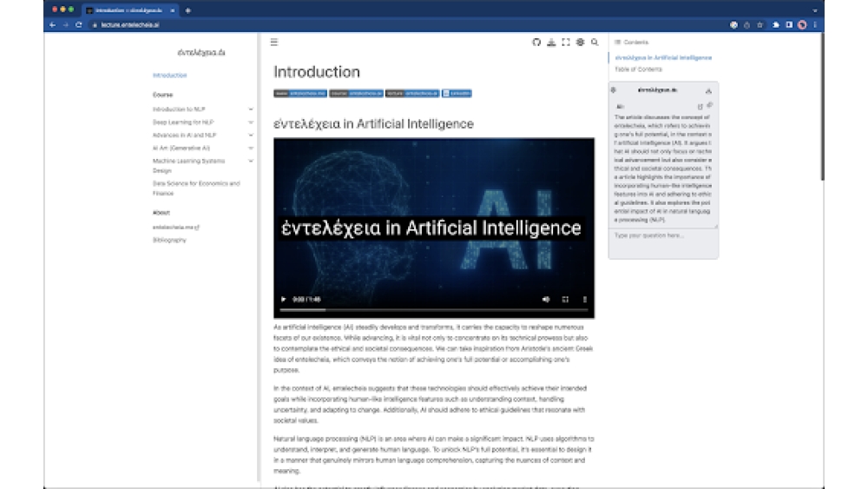This screenshot has height=489, width=868.
Task: Open Bibliography page
Action: coord(169,241)
